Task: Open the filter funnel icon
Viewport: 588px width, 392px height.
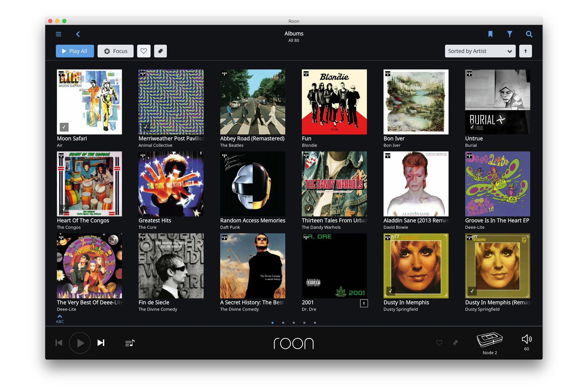Action: click(x=510, y=34)
